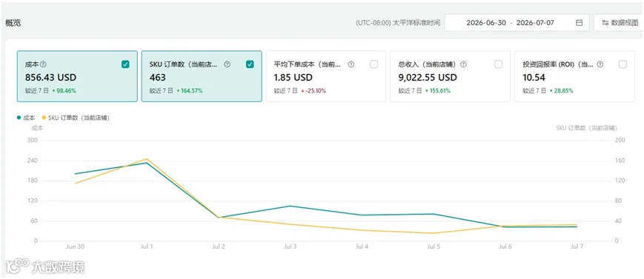Screen dimensions: 644x279
Task: Click the Jul 1 peak on chart
Action: (x=147, y=159)
